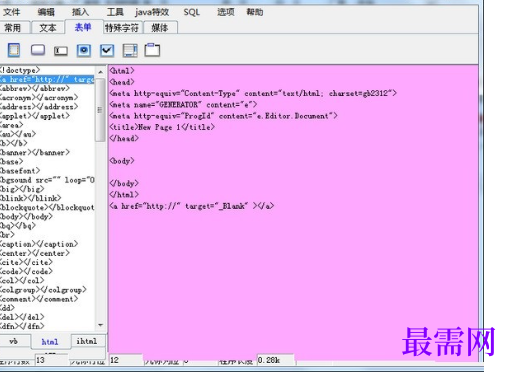The height and width of the screenshot is (373, 514).
Task: Click the meta GENERATOR code line
Action: tap(183, 105)
